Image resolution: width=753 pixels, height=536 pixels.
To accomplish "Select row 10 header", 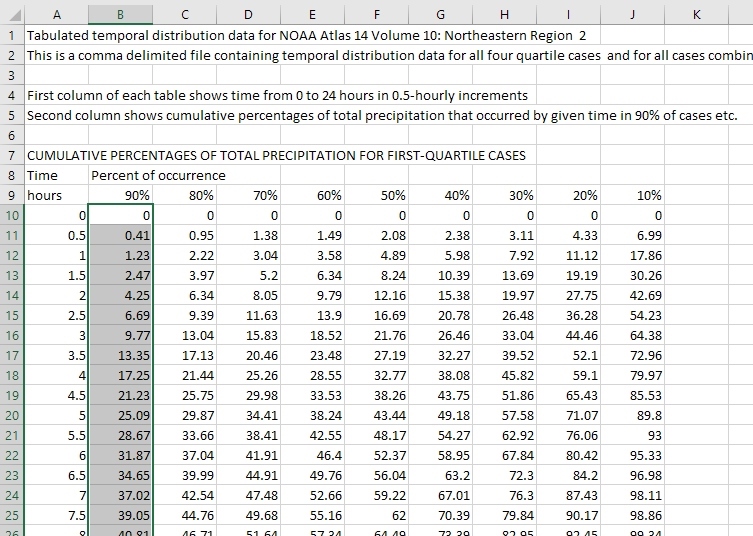I will [12, 215].
